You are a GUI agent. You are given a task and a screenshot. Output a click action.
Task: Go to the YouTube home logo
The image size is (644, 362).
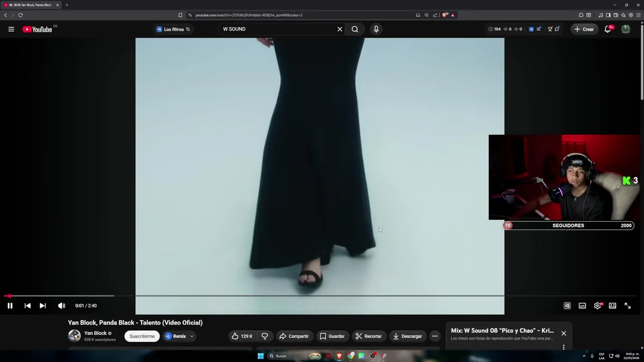(x=37, y=29)
